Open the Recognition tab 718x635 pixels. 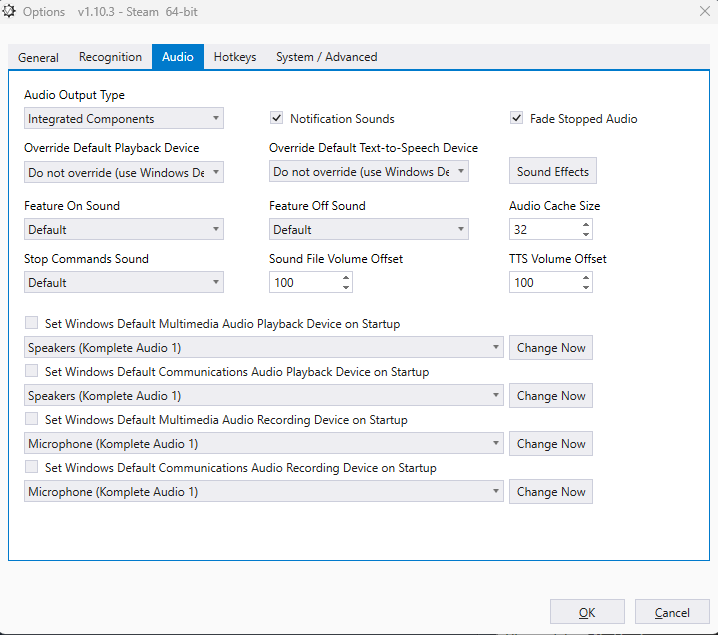pos(110,57)
